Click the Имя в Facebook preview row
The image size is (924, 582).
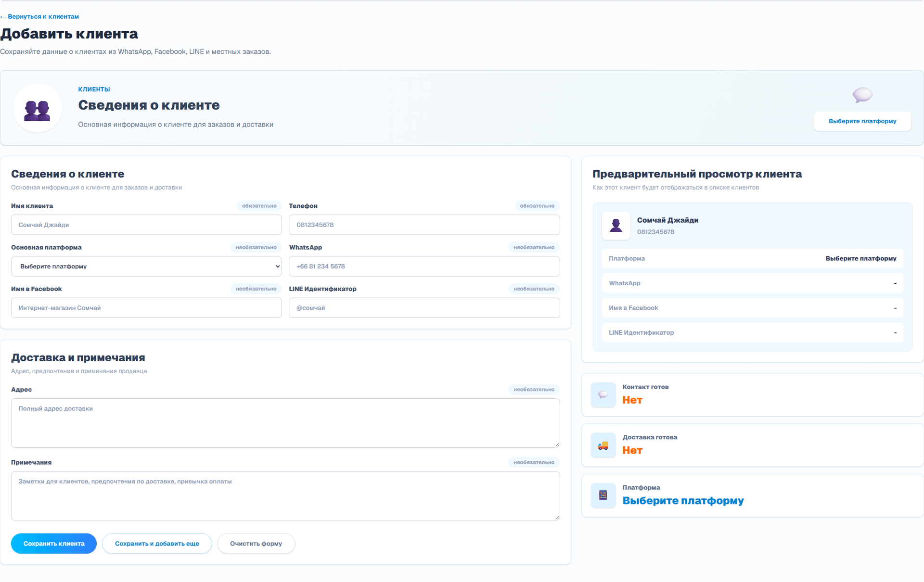pos(753,308)
